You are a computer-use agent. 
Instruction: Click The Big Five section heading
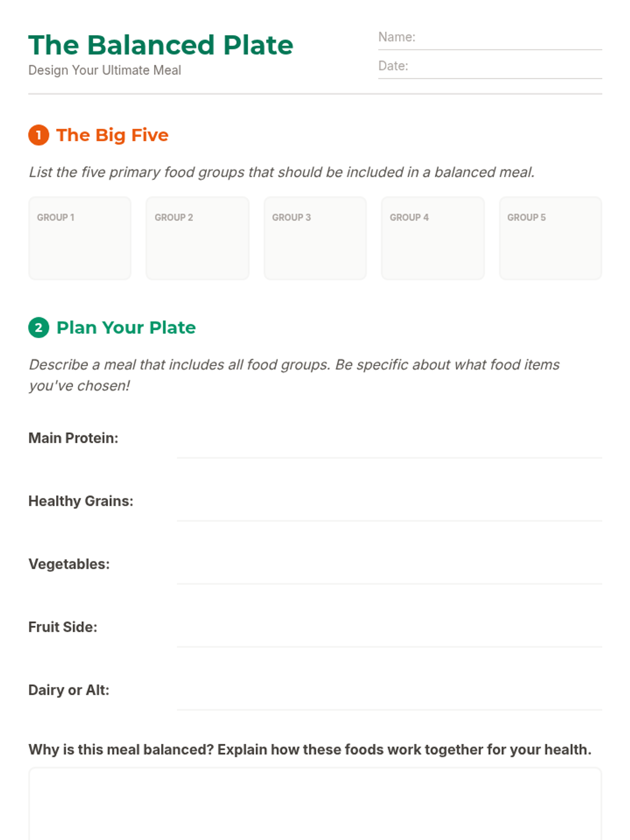(112, 135)
